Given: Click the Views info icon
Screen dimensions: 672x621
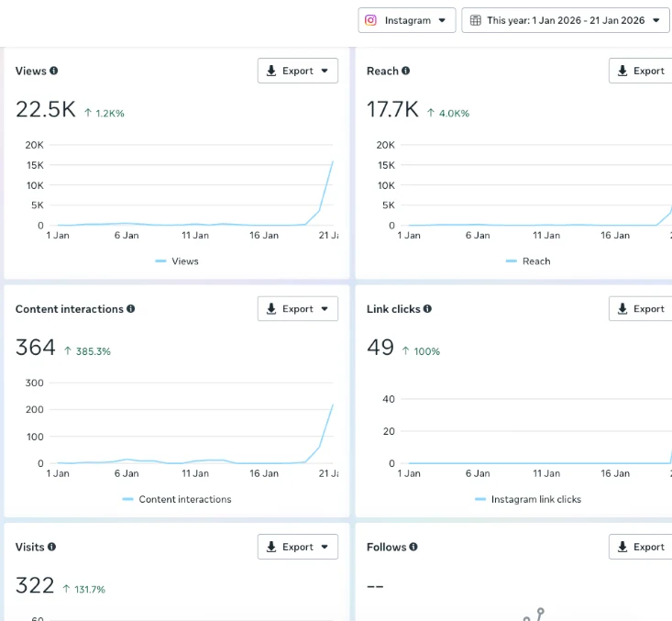Looking at the screenshot, I should 53,71.
